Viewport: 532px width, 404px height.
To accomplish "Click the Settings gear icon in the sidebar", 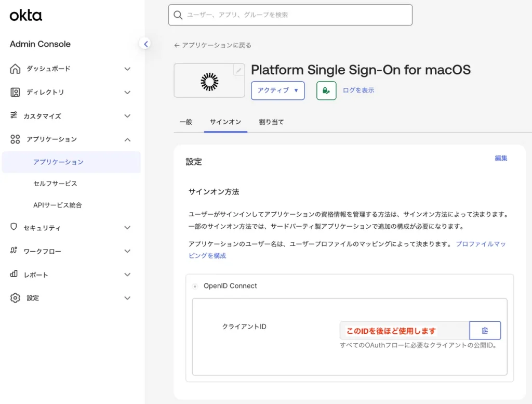I will pos(15,298).
